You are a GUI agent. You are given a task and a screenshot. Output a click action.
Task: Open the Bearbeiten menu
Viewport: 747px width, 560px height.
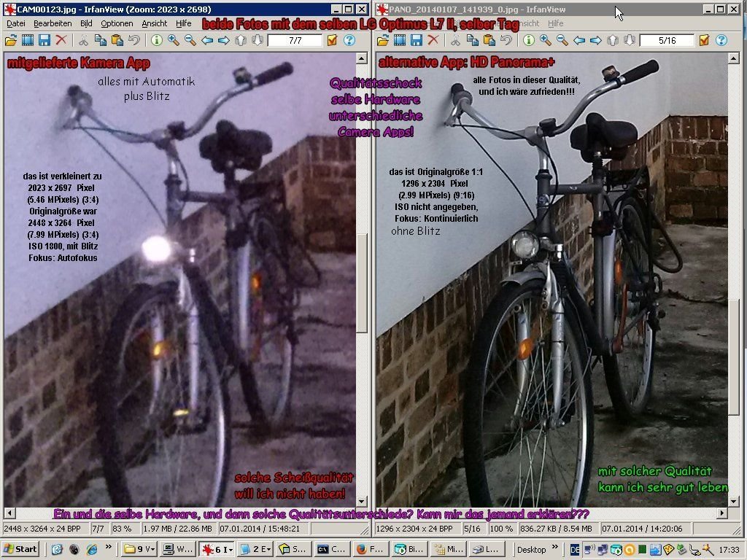click(x=53, y=23)
